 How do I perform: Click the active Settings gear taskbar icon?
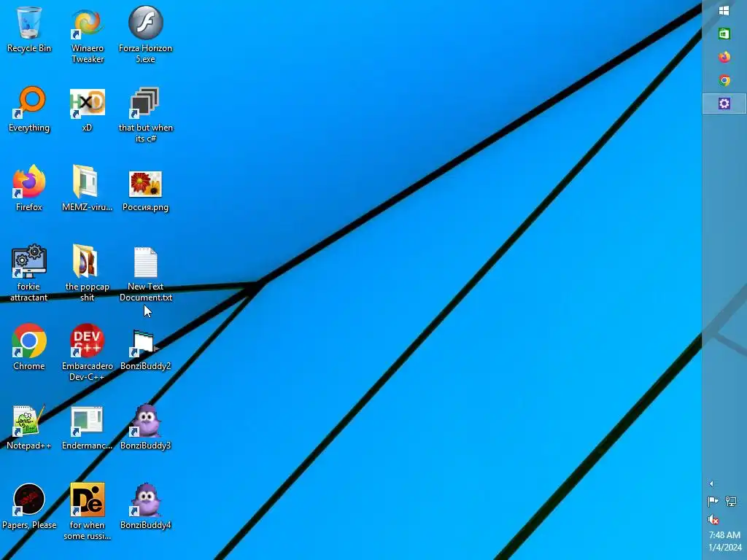tap(724, 104)
